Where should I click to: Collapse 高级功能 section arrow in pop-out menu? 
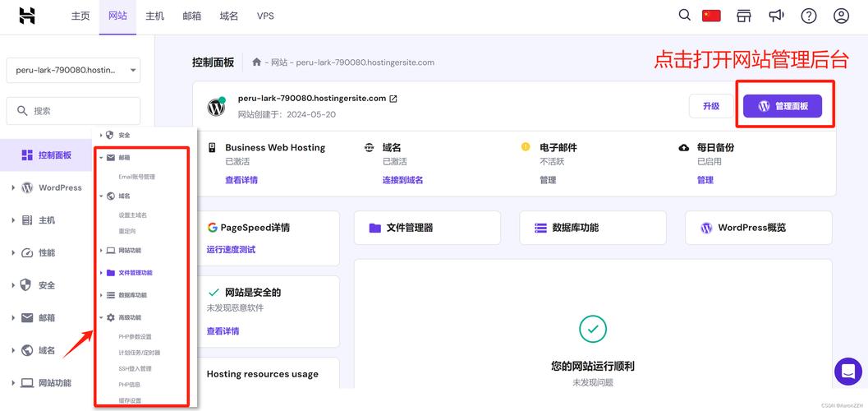tap(101, 318)
